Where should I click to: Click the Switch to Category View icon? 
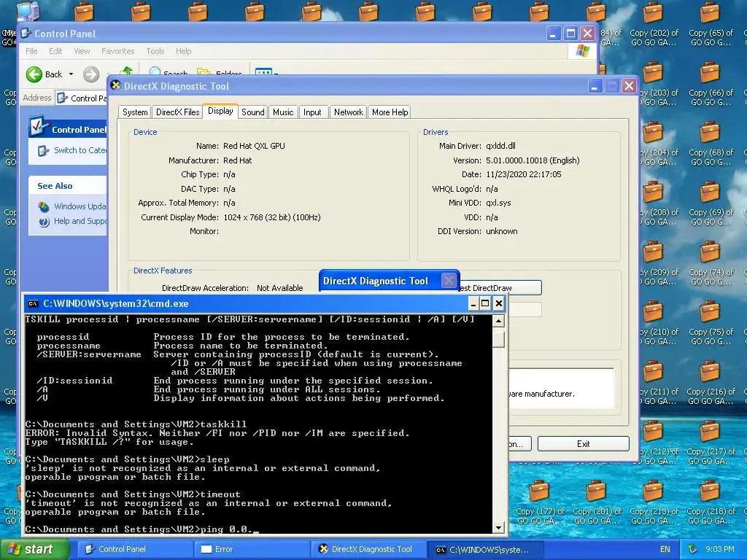pos(43,150)
